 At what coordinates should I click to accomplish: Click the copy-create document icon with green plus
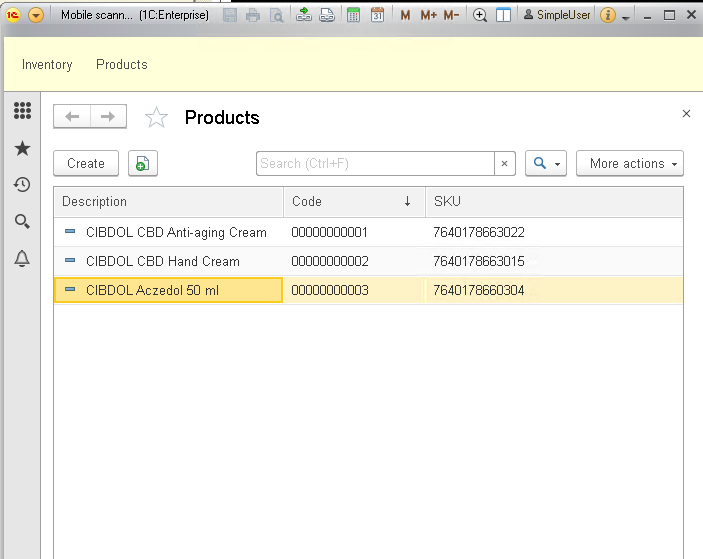point(143,163)
